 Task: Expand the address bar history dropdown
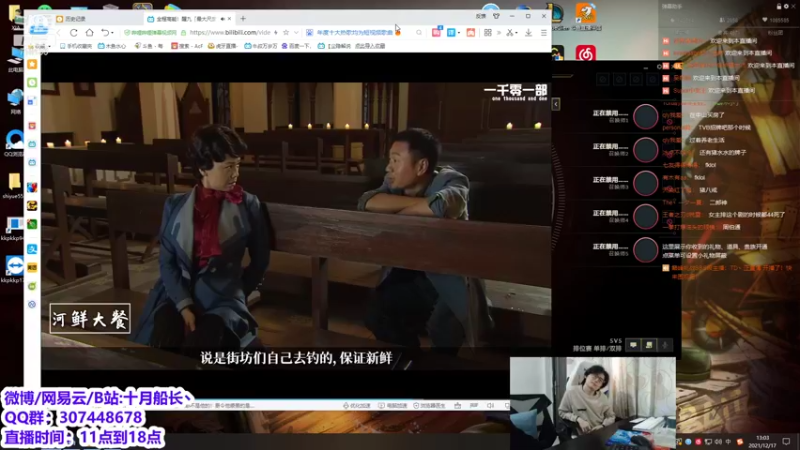296,33
